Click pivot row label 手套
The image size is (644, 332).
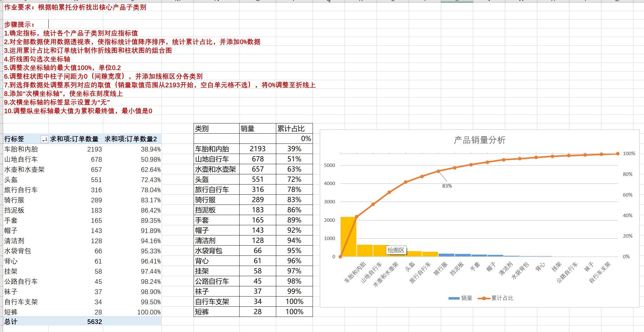click(x=11, y=220)
